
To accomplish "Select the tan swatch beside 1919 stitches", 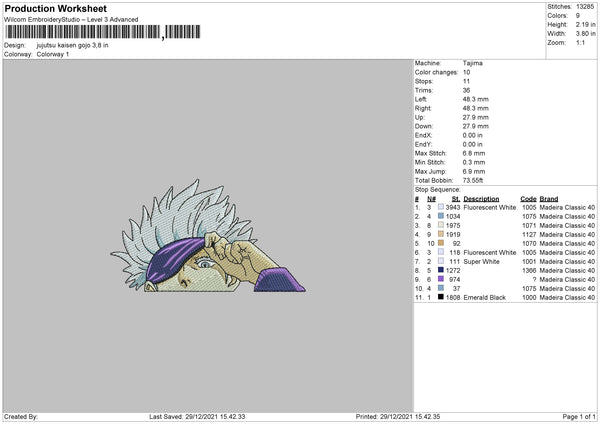I will (x=441, y=234).
